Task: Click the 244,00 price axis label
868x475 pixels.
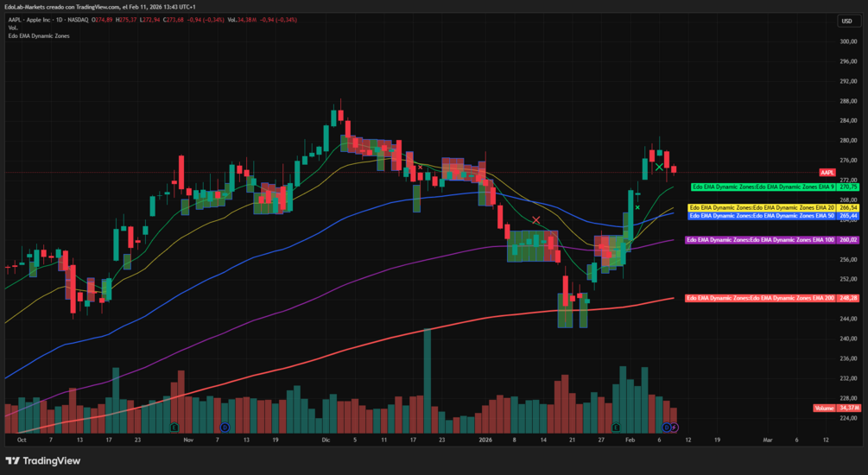Action: tap(848, 319)
